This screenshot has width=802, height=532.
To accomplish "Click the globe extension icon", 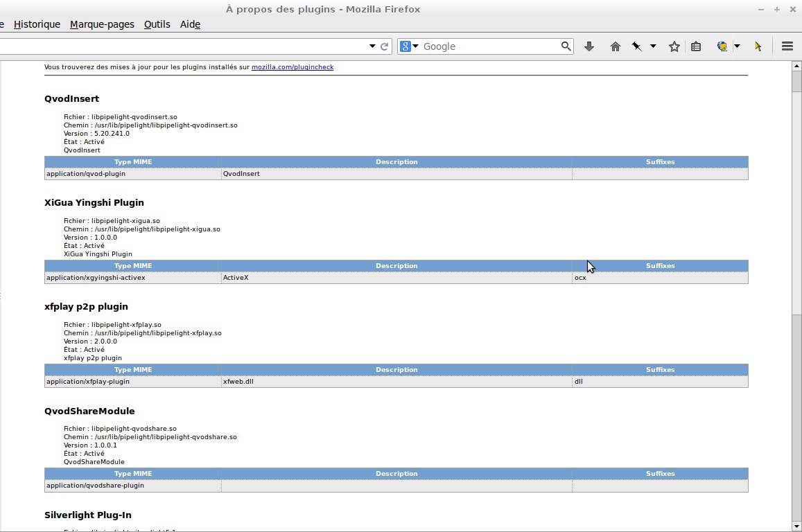I will pyautogui.click(x=722, y=46).
